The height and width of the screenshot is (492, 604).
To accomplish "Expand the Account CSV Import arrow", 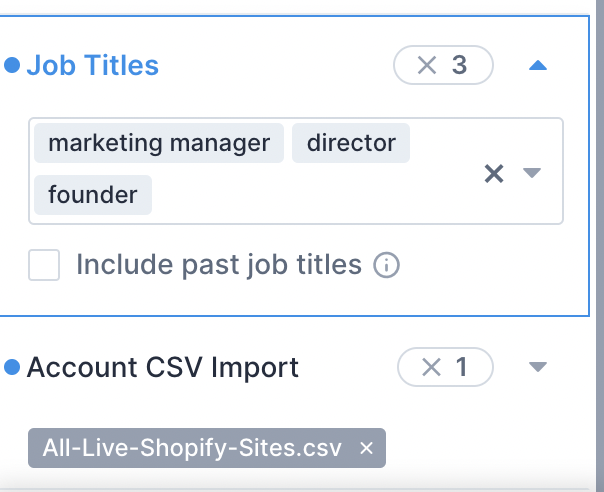I will point(538,367).
